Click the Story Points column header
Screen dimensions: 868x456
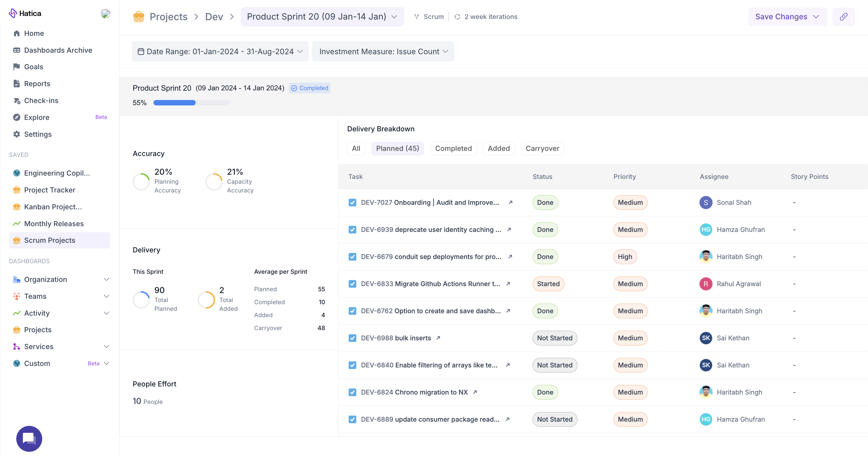809,176
